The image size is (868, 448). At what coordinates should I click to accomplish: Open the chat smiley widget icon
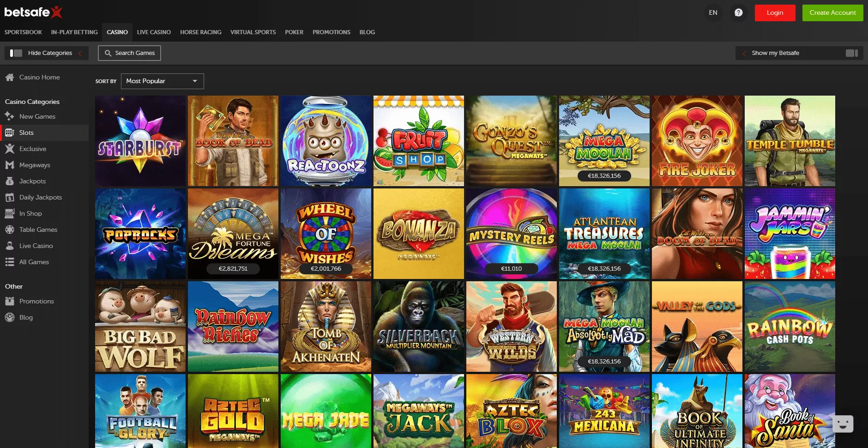click(843, 424)
